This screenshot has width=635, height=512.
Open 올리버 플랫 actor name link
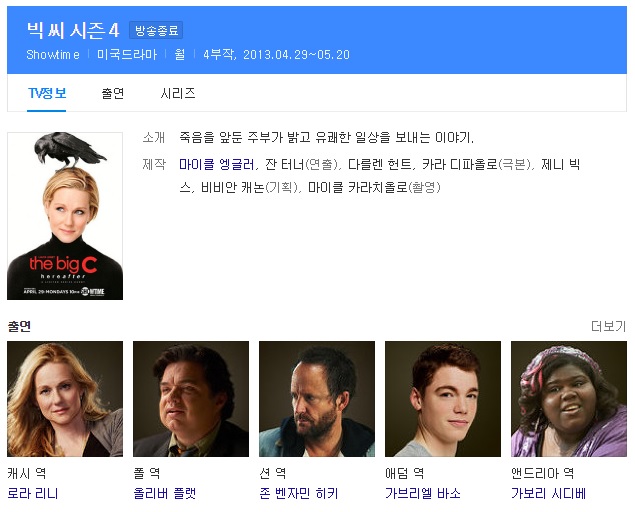click(165, 493)
